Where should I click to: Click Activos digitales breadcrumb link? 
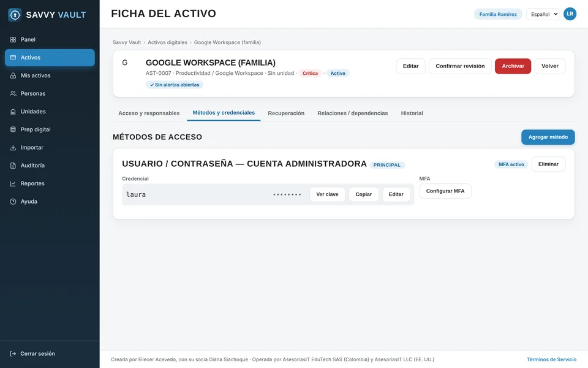[167, 42]
